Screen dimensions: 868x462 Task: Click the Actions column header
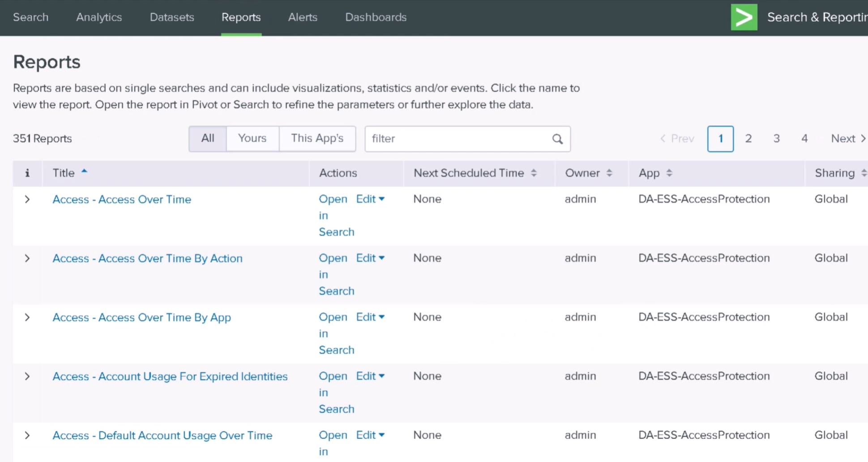[338, 173]
